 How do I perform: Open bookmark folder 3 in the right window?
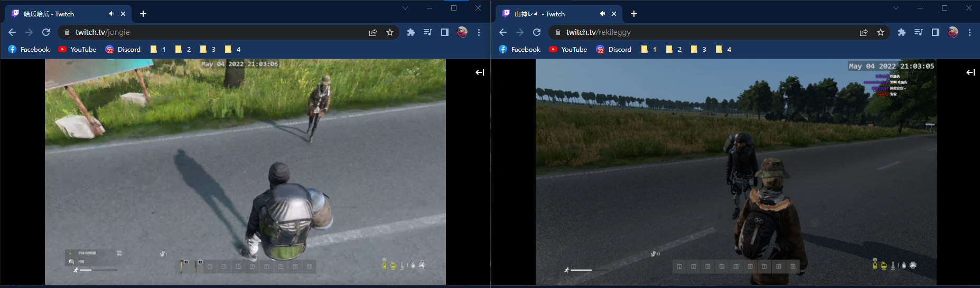pos(698,49)
